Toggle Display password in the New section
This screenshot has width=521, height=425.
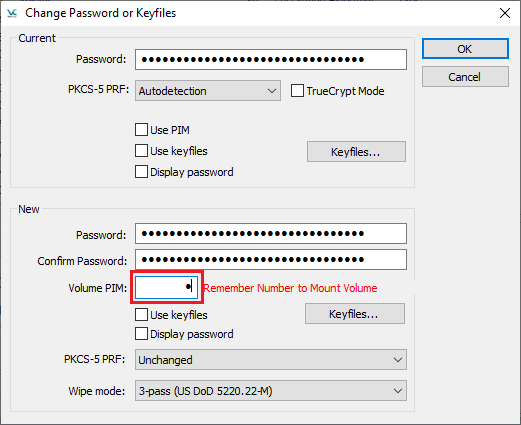click(141, 334)
